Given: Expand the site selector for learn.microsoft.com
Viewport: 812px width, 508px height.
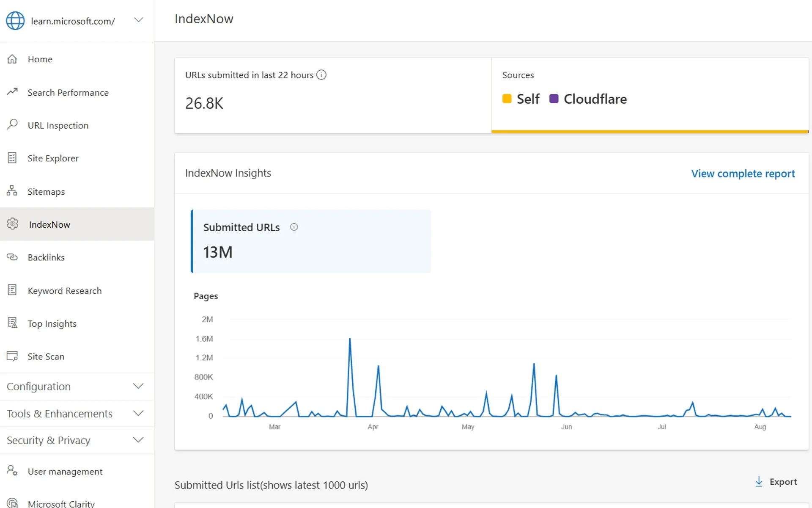Looking at the screenshot, I should (138, 20).
